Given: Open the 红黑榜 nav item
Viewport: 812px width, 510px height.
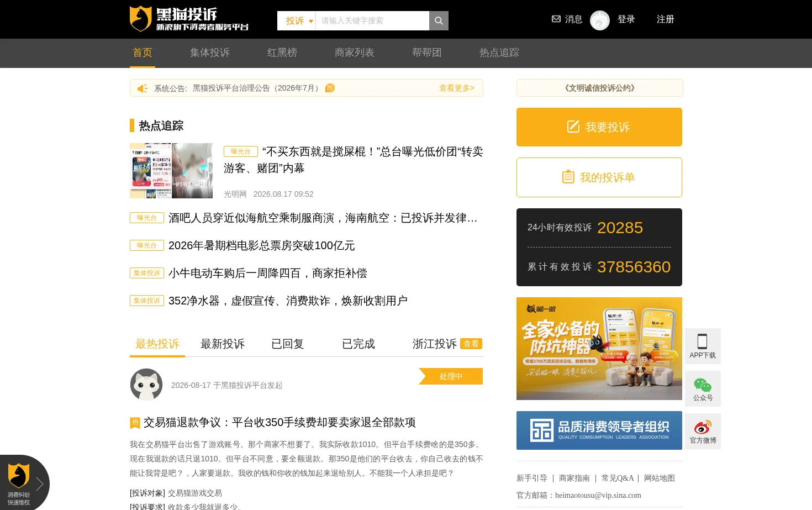Looking at the screenshot, I should [x=282, y=52].
